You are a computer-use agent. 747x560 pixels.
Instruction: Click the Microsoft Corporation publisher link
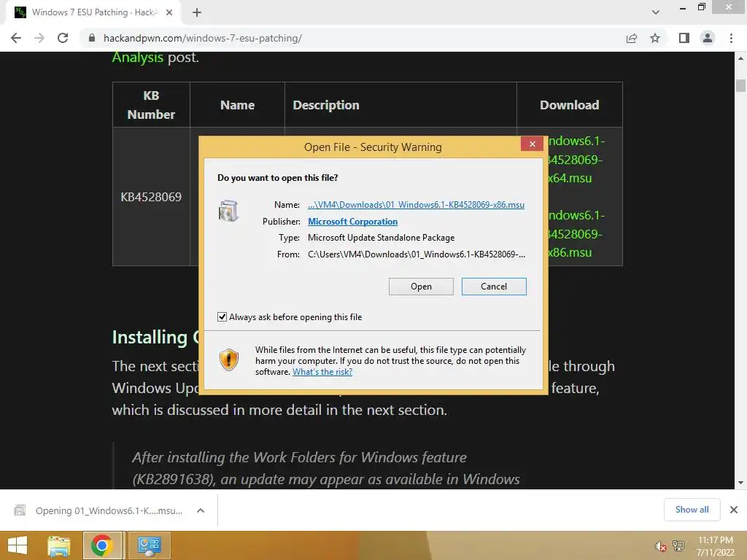[x=352, y=222]
